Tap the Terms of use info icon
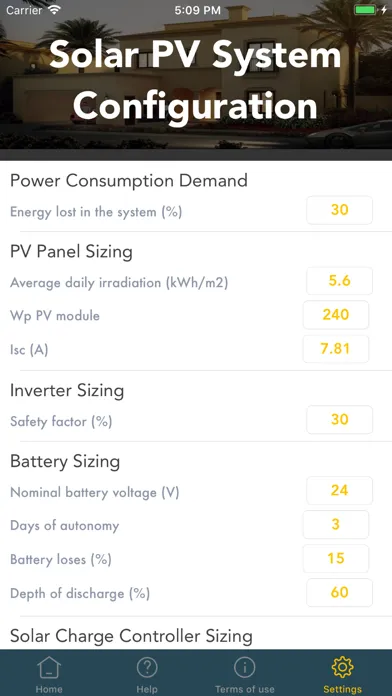Image resolution: width=392 pixels, height=696 pixels. 245,668
